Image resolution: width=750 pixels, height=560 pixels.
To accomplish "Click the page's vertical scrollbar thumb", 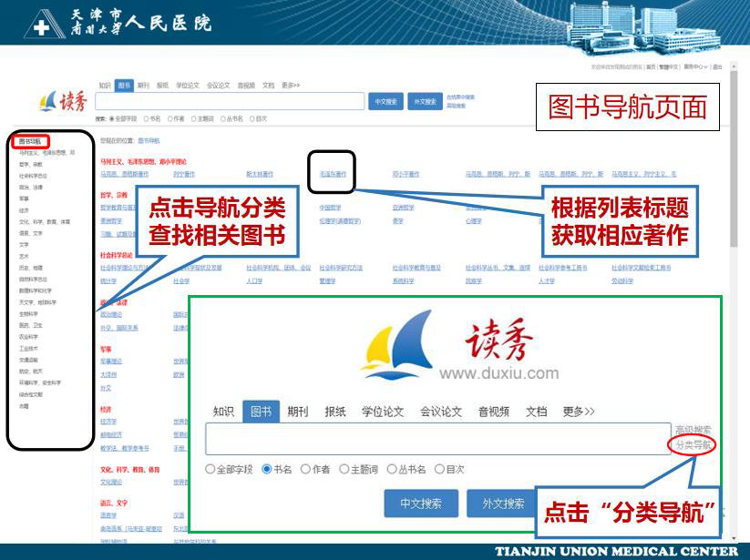I will click(x=735, y=158).
